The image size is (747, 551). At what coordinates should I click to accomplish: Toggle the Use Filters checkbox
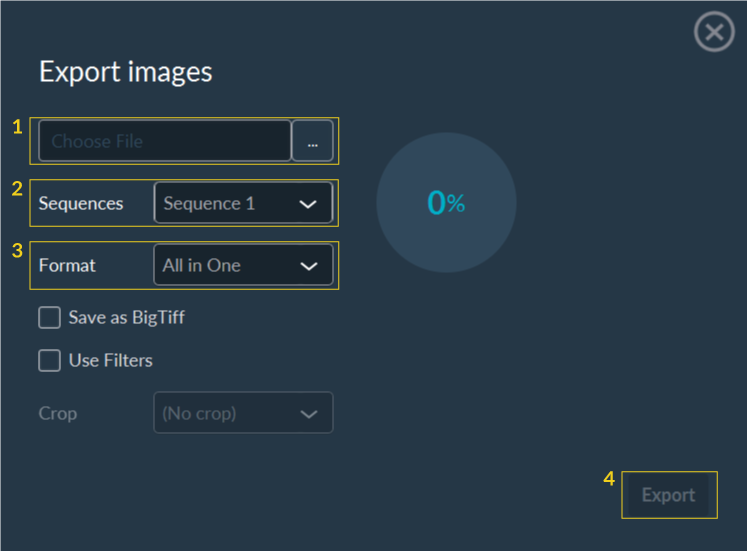tap(50, 361)
